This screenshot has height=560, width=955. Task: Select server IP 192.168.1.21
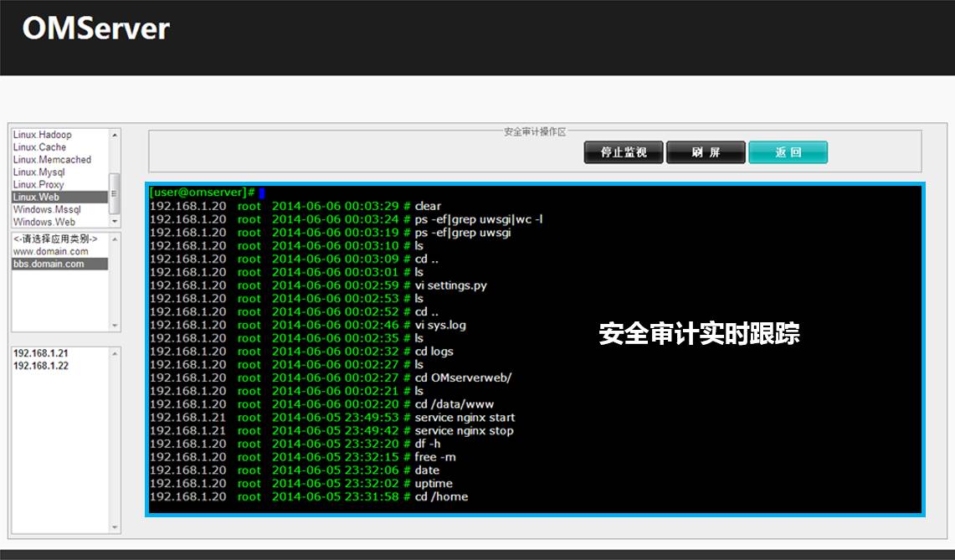pyautogui.click(x=37, y=353)
